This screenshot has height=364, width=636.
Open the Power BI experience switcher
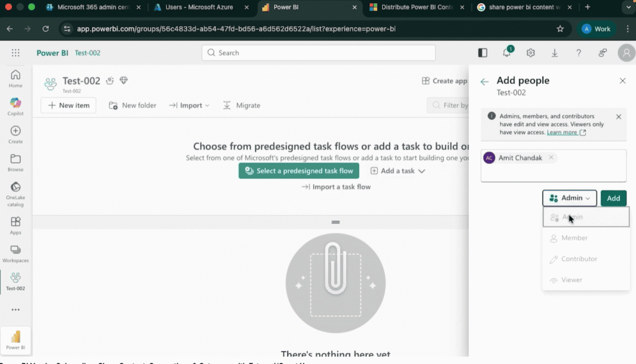pos(16,340)
